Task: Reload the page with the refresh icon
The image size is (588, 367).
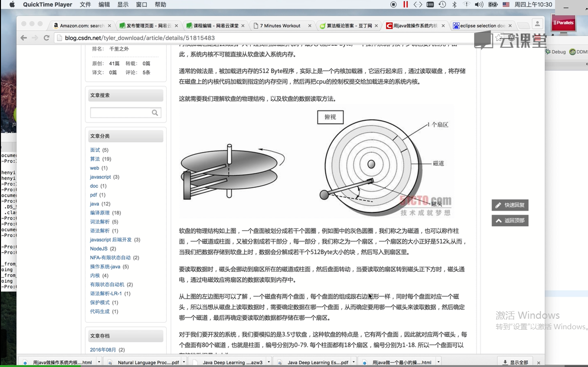Action: coord(46,38)
